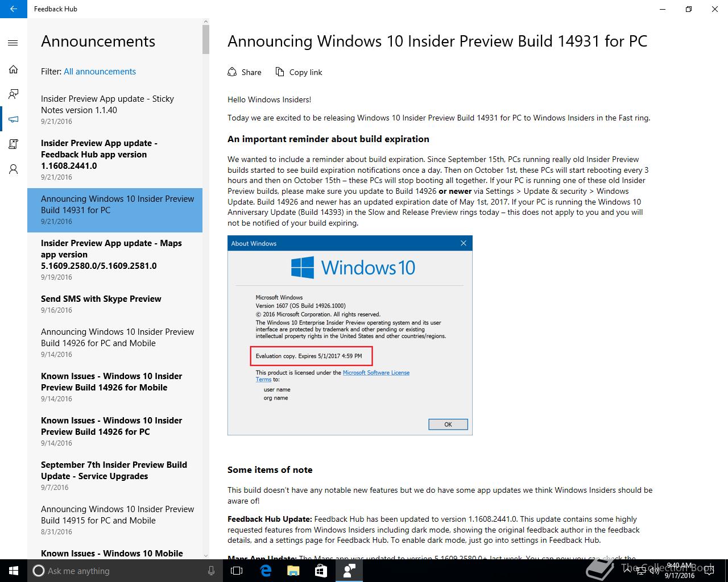Open Known Issues Build 14926 for PC
728x582 pixels.
(115, 431)
